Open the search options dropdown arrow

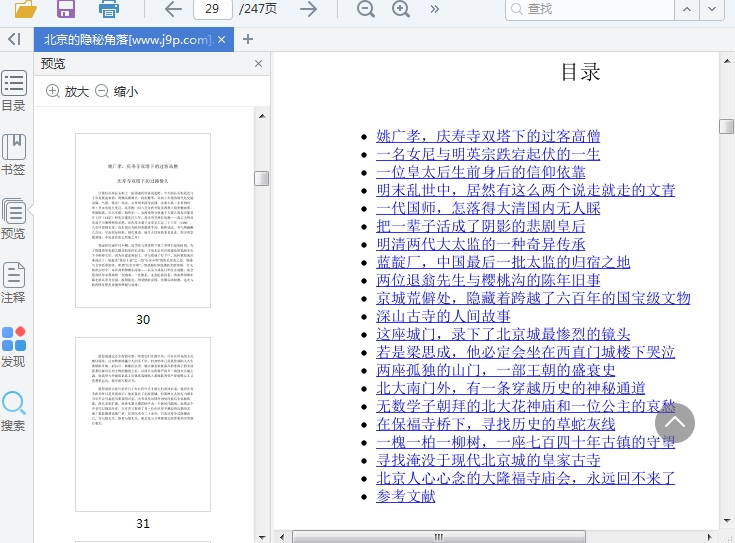712,9
